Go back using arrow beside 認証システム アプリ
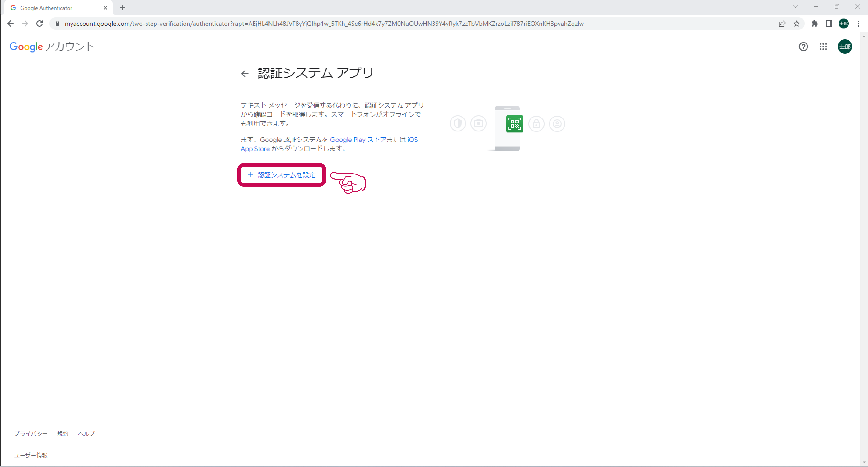Viewport: 868px width, 467px height. (x=245, y=73)
